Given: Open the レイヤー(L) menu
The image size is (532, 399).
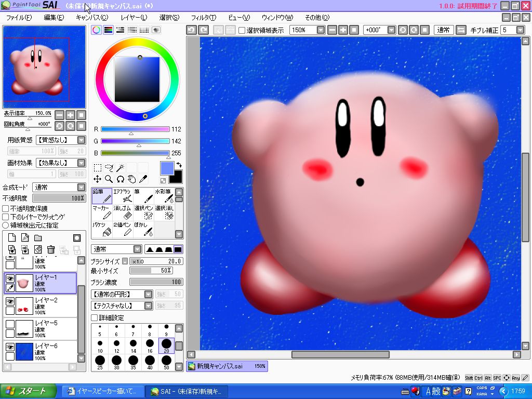Looking at the screenshot, I should pos(134,18).
